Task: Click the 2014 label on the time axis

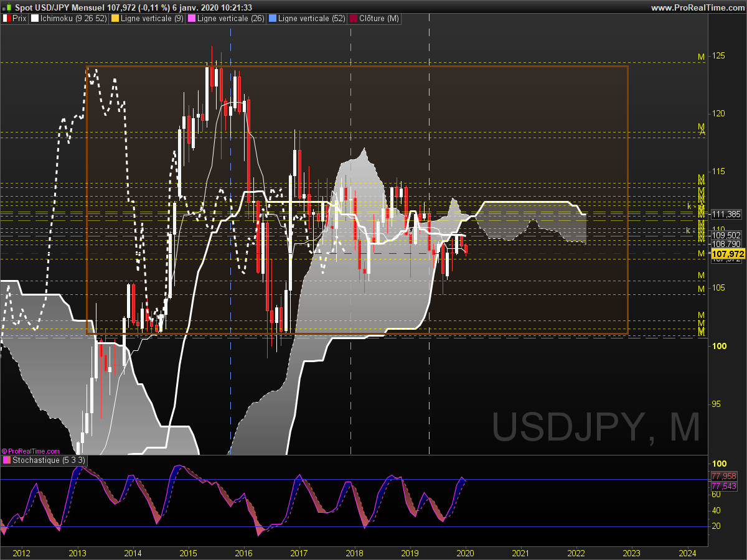Action: pos(133,553)
